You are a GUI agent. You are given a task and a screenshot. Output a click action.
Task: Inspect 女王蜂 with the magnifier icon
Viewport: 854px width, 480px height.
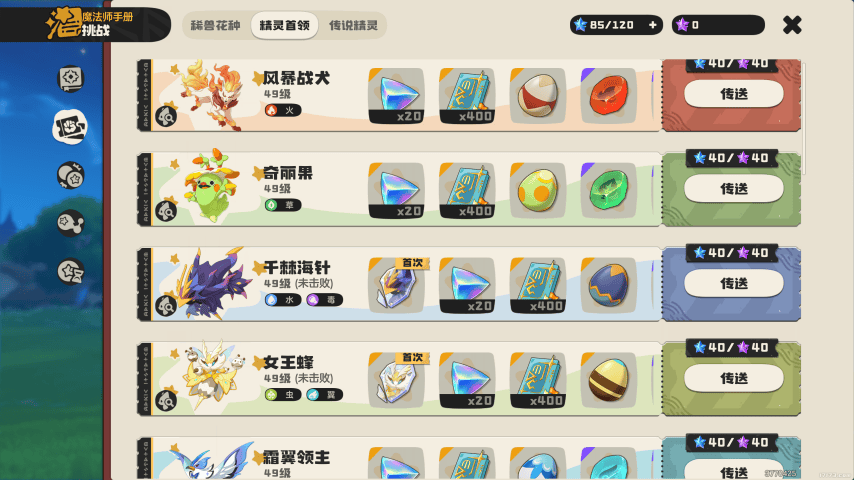click(x=166, y=400)
